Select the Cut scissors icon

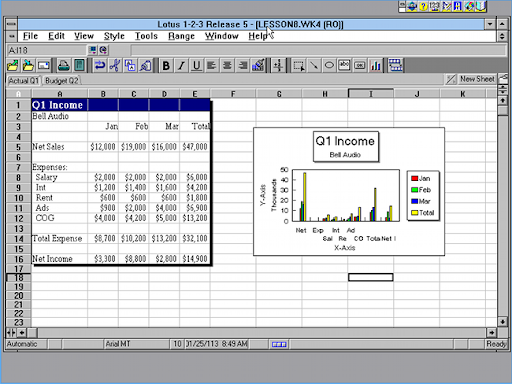115,65
